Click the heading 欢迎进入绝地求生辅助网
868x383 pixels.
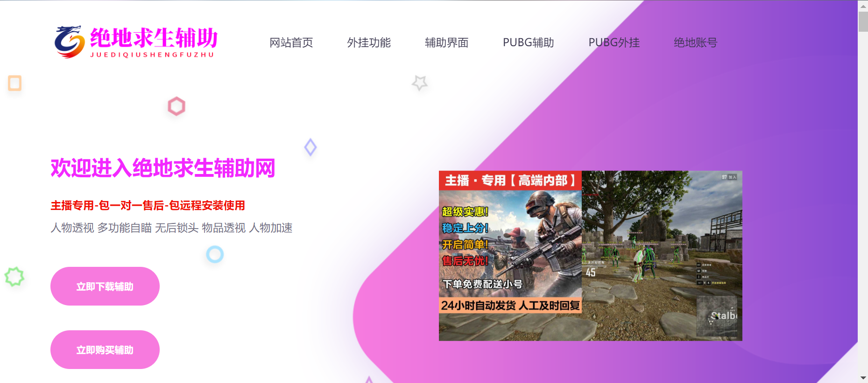click(x=163, y=168)
